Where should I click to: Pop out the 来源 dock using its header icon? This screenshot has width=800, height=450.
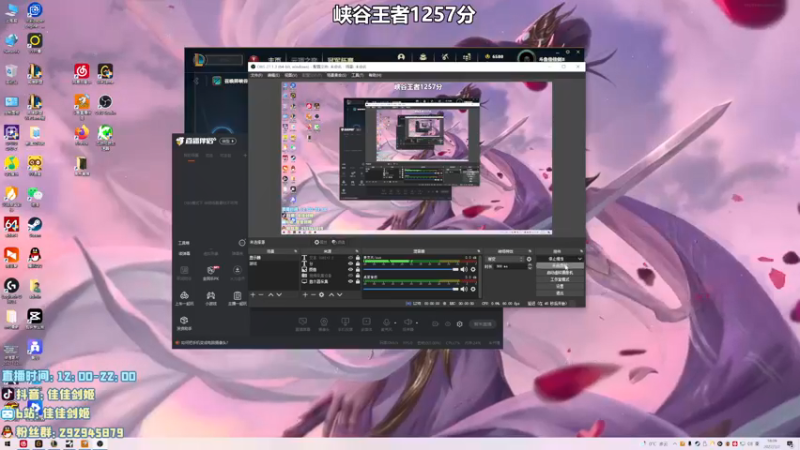tap(357, 252)
